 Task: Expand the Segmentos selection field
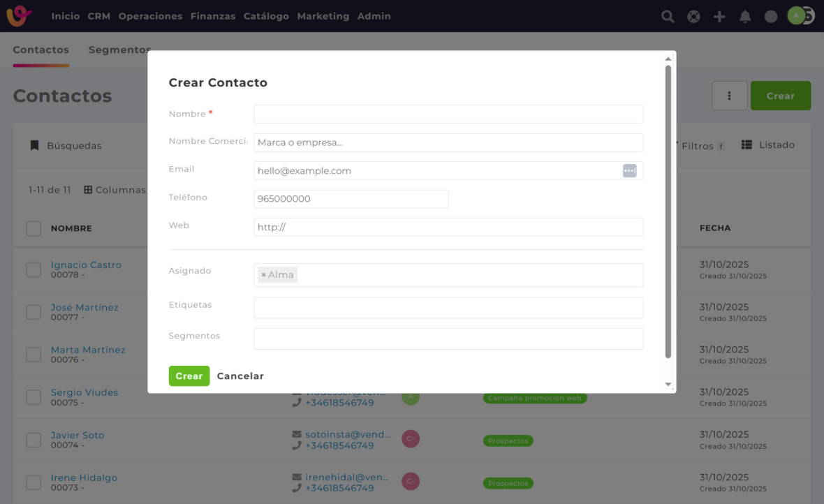pyautogui.click(x=448, y=339)
